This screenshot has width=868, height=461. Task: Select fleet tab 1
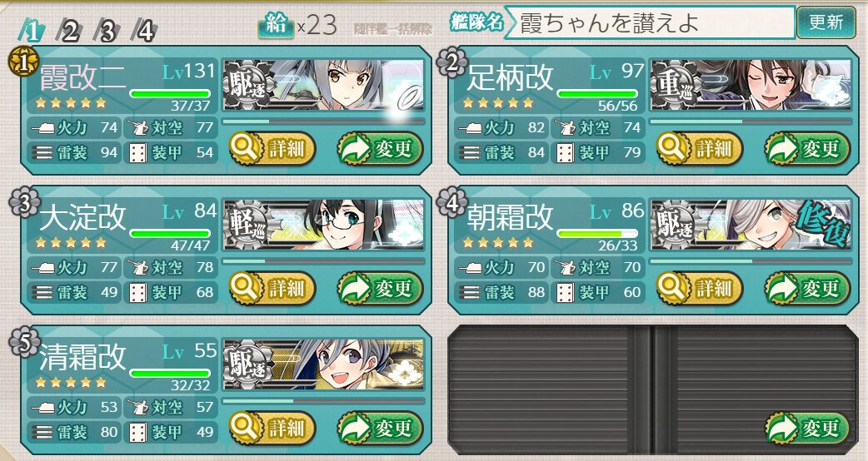tap(32, 31)
